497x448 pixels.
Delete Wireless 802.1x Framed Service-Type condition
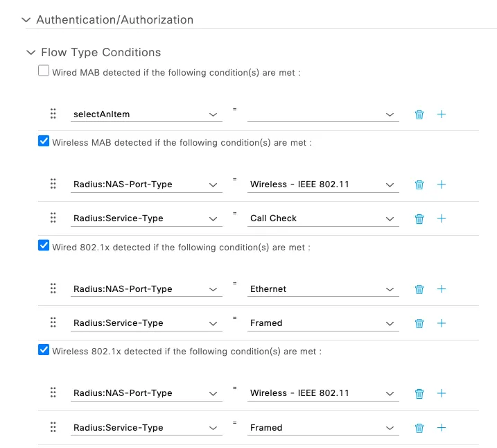pos(419,428)
